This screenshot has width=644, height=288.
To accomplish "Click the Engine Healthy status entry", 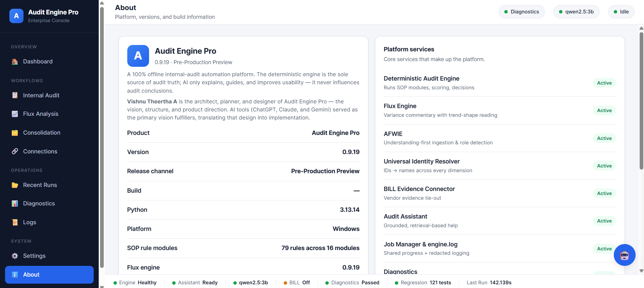I will [135, 283].
